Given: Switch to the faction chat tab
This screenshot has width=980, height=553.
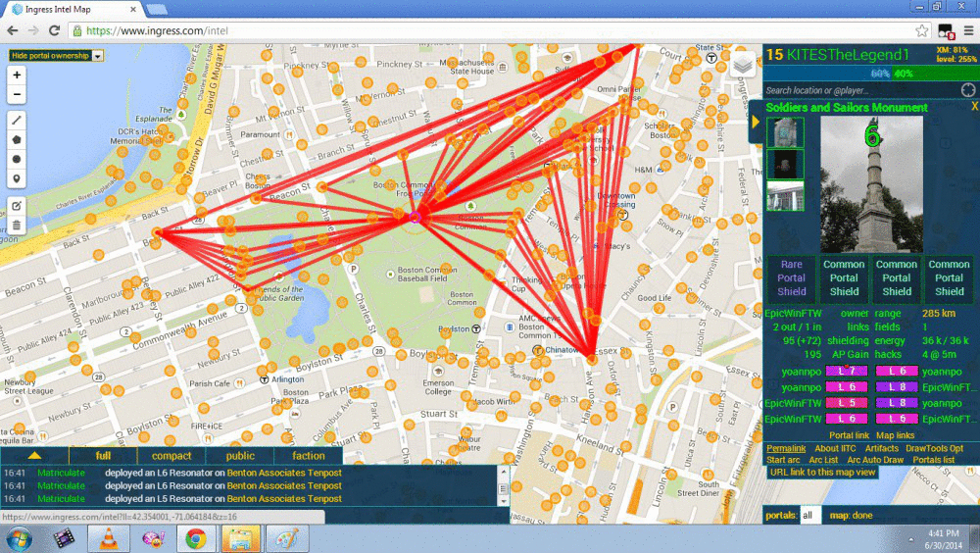Looking at the screenshot, I should click(x=308, y=456).
